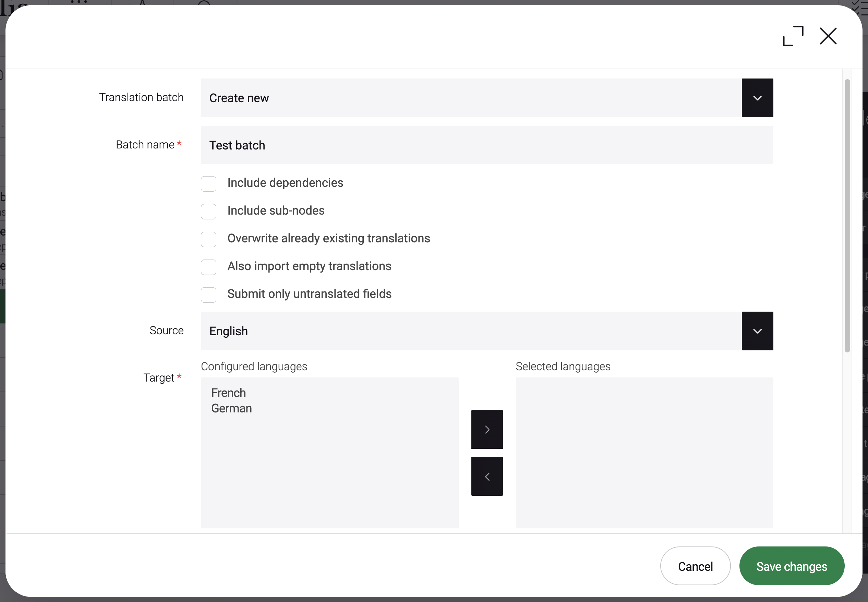Viewport: 868px width, 602px height.
Task: Click the left arrow to remove selected language
Action: (x=486, y=477)
